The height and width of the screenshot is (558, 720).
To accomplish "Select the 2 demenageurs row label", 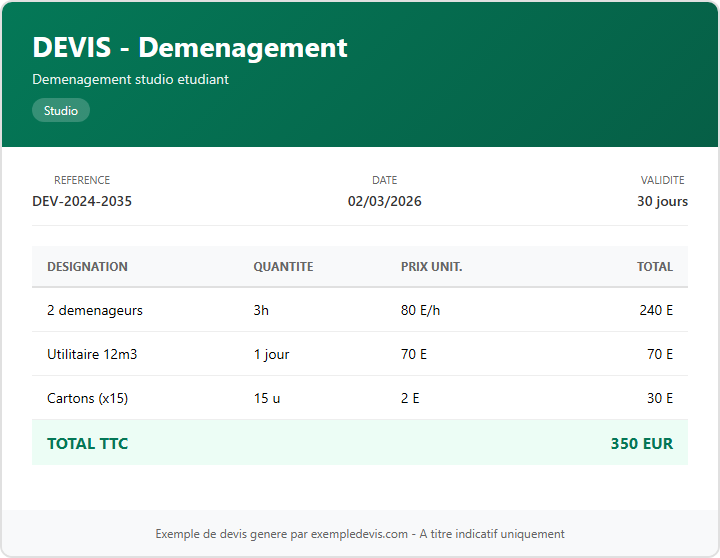I will (x=95, y=310).
